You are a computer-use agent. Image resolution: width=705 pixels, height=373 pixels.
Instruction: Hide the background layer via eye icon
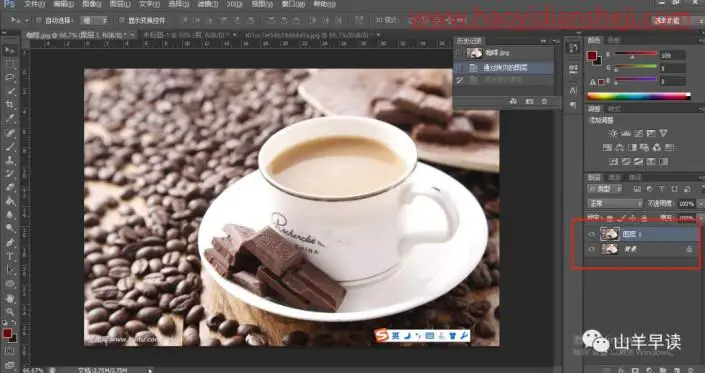coord(592,249)
